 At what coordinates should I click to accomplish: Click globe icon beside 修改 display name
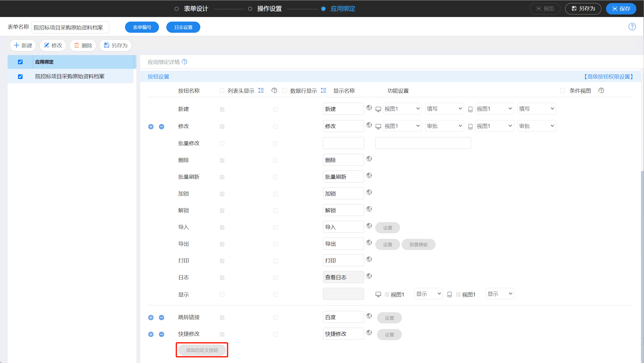click(369, 125)
